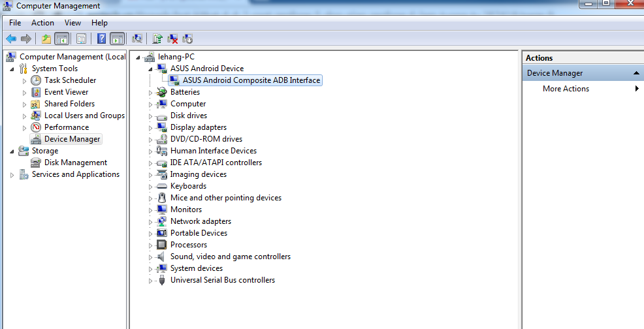The height and width of the screenshot is (329, 644).
Task: Open the Action menu
Action: point(42,23)
